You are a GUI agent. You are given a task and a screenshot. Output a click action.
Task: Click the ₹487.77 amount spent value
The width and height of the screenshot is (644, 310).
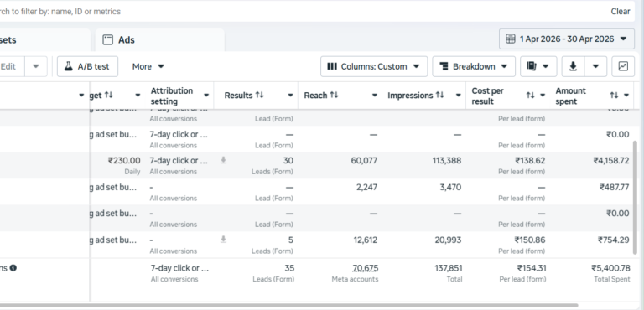pyautogui.click(x=614, y=187)
